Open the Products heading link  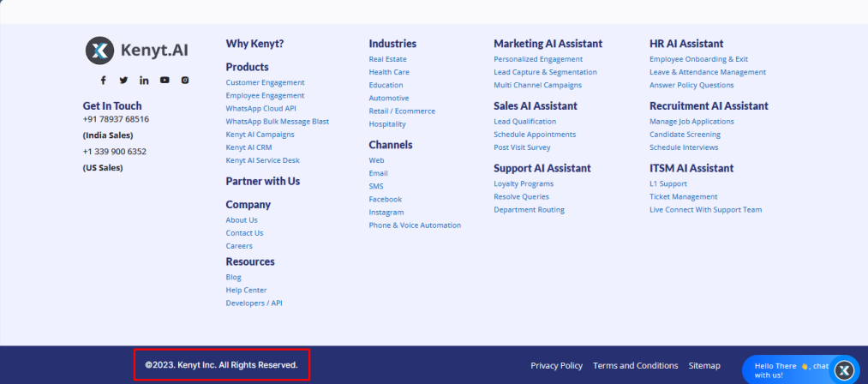click(247, 67)
